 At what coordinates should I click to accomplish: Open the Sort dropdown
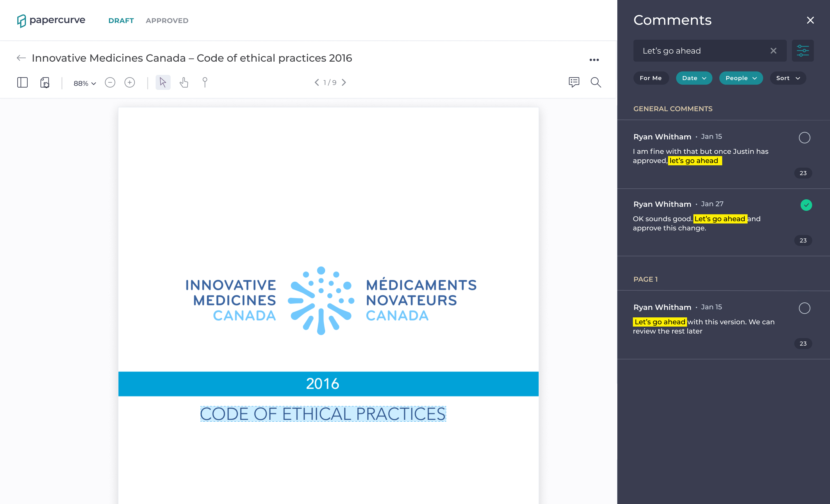point(788,78)
